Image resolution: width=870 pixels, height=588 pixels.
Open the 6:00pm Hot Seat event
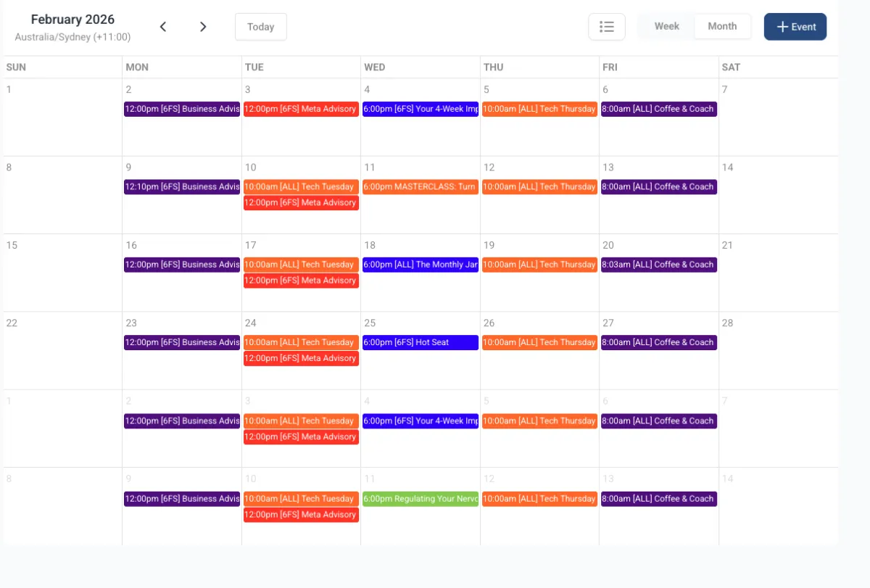pos(420,342)
